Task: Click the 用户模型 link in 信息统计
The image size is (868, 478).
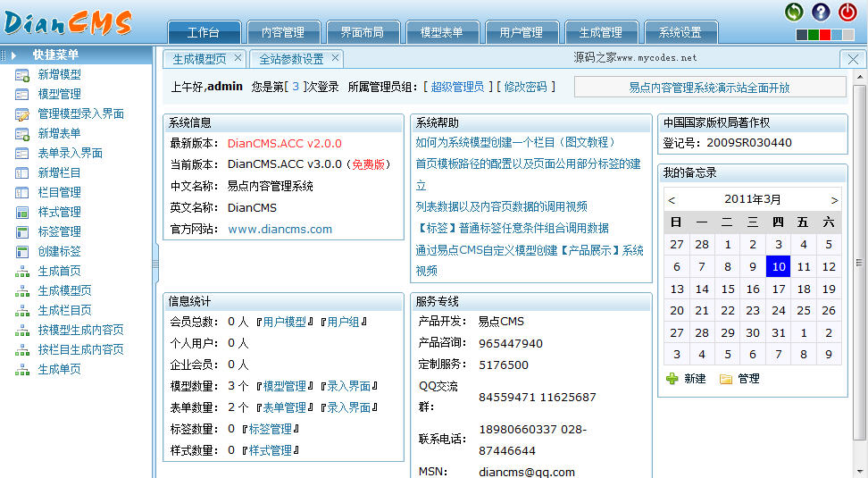Action: [285, 322]
